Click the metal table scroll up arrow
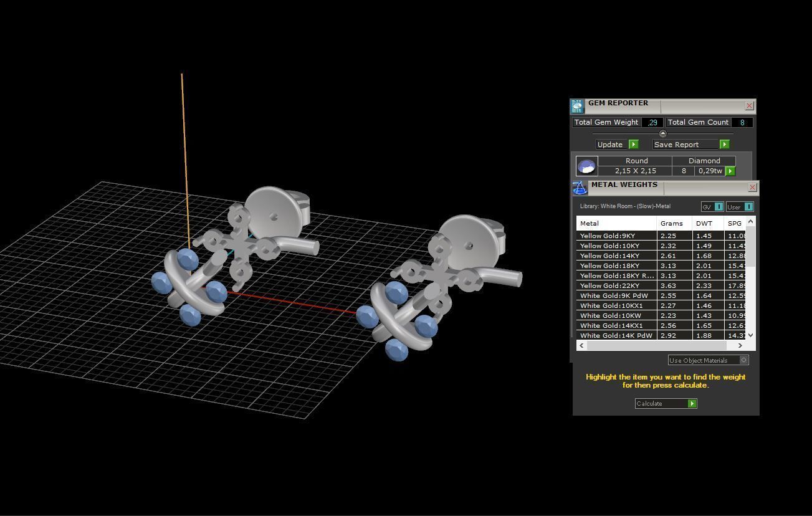812x516 pixels. click(750, 221)
